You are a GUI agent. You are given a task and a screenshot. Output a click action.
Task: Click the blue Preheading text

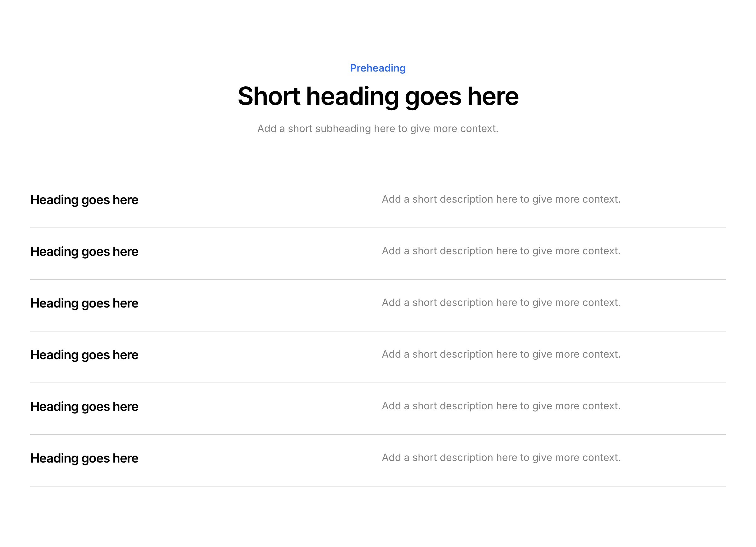click(378, 68)
